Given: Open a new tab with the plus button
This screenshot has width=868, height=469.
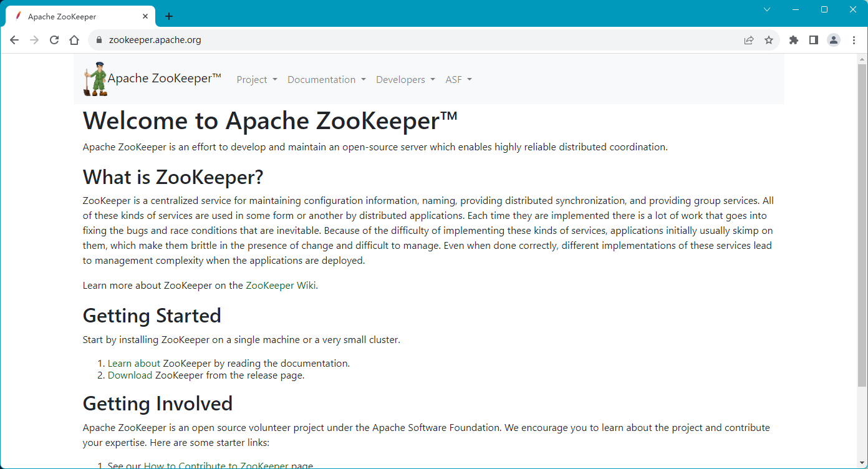Looking at the screenshot, I should click(169, 16).
